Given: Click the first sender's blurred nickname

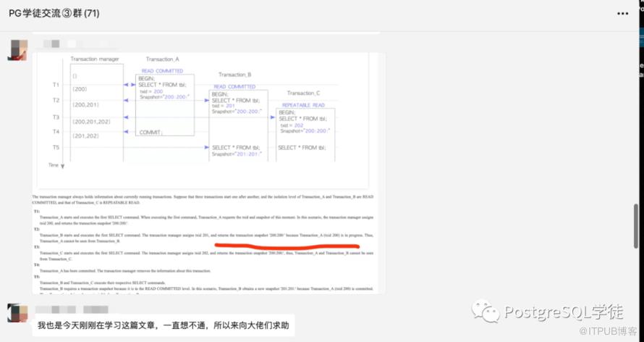Looking at the screenshot, I should point(58,43).
